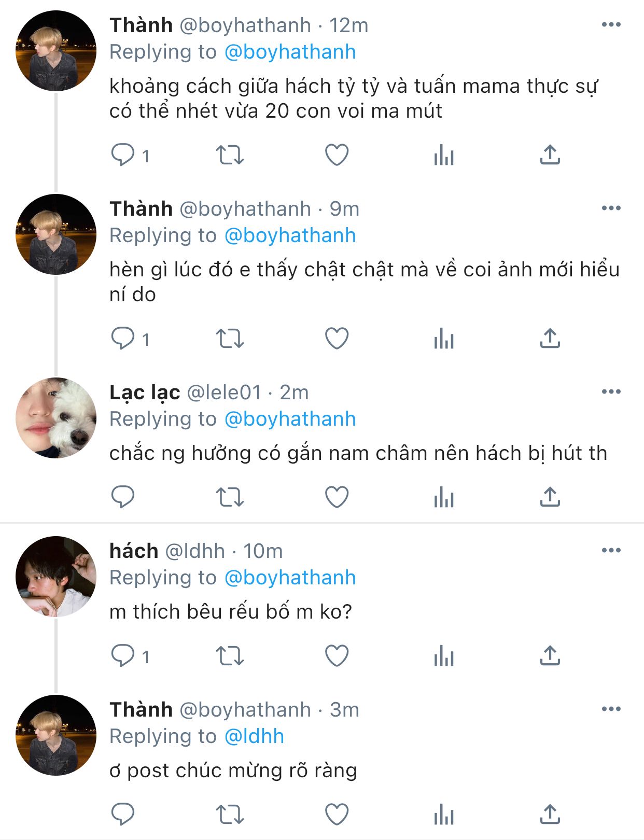
Task: Retweet the 9m tweet from Thành
Action: point(230,339)
